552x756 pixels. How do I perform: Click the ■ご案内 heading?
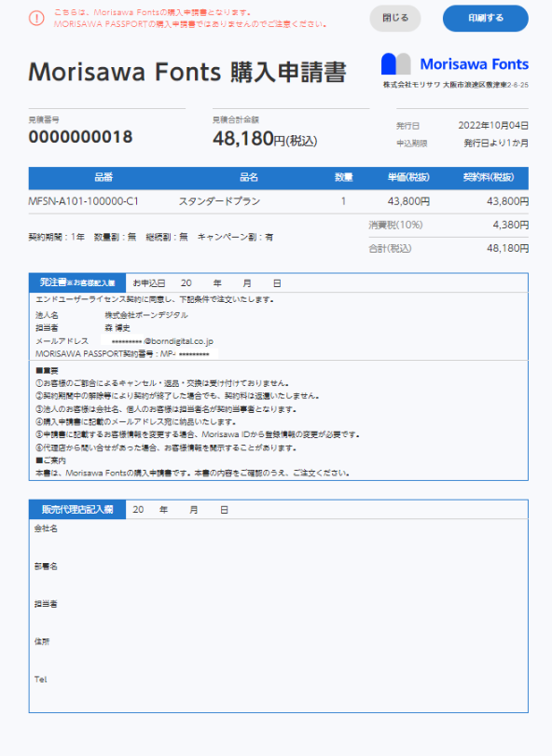pos(50,460)
